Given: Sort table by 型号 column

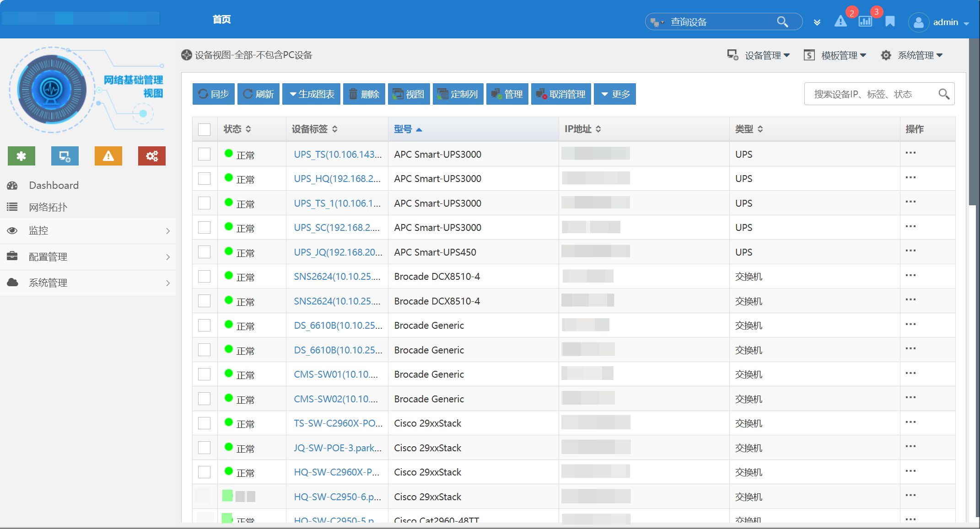Looking at the screenshot, I should (408, 129).
